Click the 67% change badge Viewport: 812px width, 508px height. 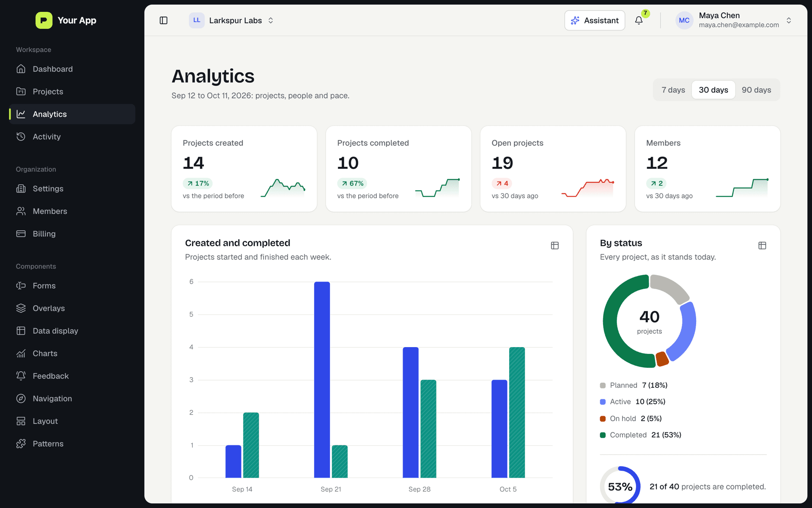(352, 183)
